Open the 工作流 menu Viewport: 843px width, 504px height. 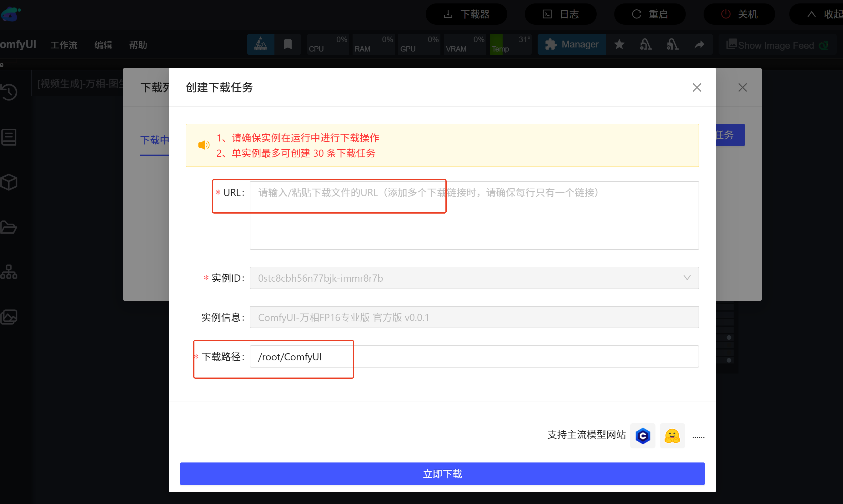(64, 45)
